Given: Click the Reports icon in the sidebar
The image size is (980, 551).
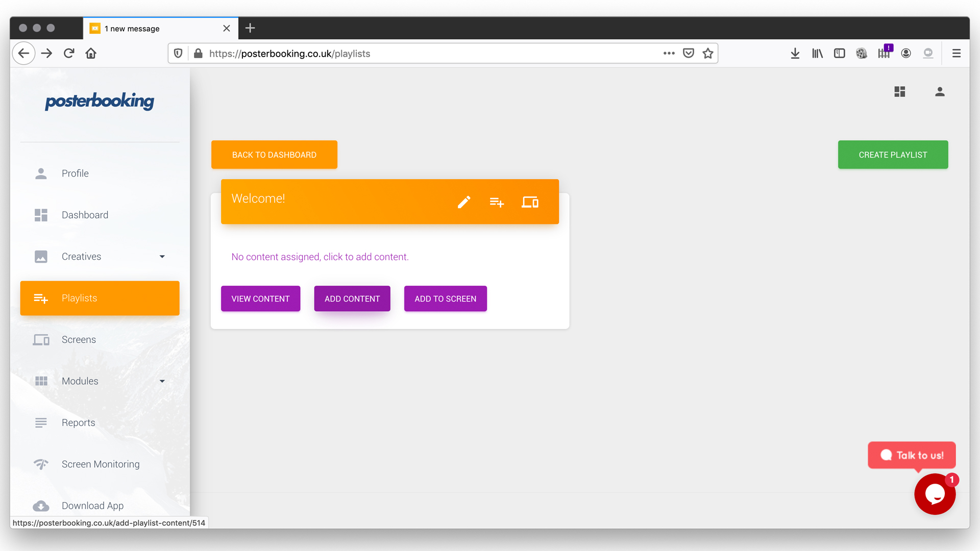Looking at the screenshot, I should (x=41, y=422).
